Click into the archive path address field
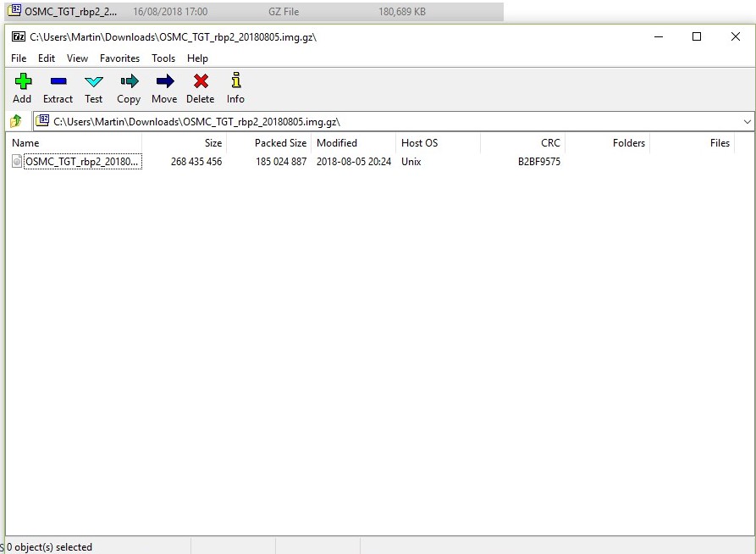The image size is (756, 554). tap(393, 122)
